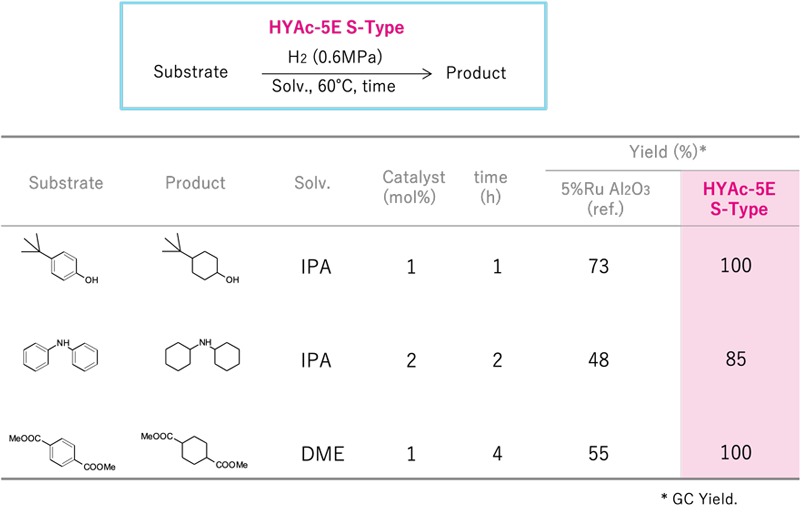Select the 5%Ru Al2O3 (ref.) header
This screenshot has width=800, height=518.
coord(606,199)
